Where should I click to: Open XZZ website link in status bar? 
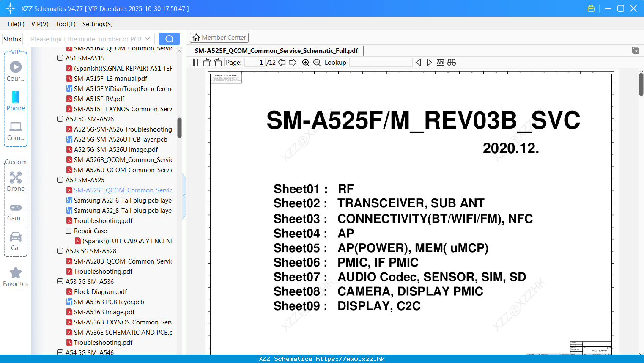[x=350, y=359]
